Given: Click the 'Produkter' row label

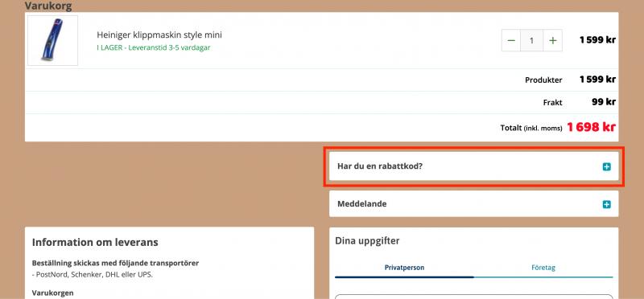Looking at the screenshot, I should pos(543,80).
